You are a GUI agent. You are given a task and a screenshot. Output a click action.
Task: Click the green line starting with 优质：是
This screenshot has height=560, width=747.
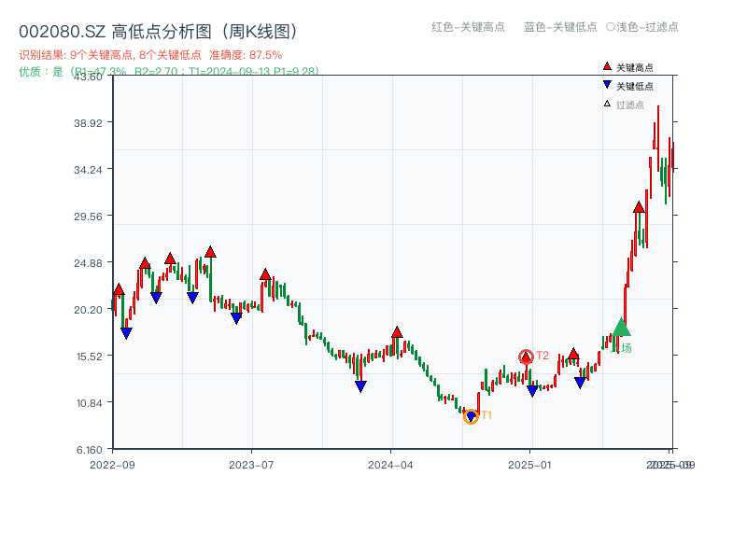click(x=169, y=72)
